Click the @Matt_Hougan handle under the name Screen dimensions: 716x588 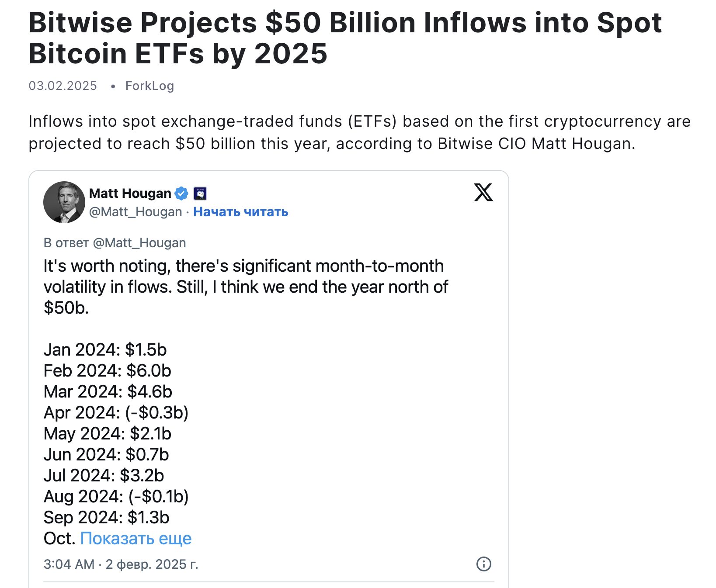136,212
